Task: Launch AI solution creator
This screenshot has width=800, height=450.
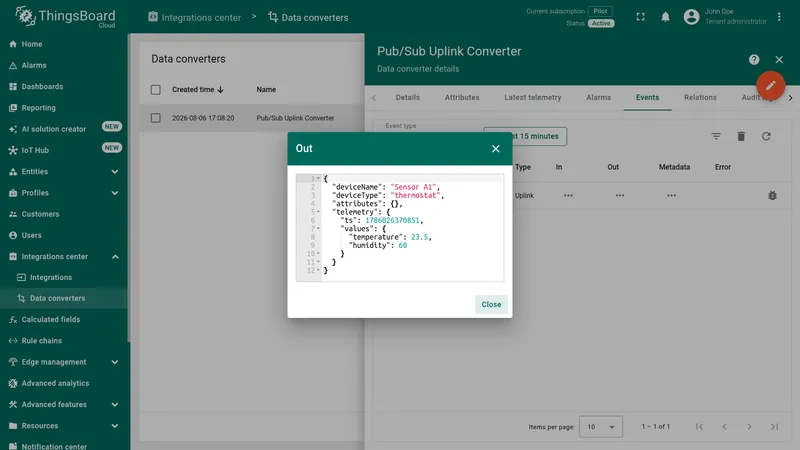Action: point(54,129)
